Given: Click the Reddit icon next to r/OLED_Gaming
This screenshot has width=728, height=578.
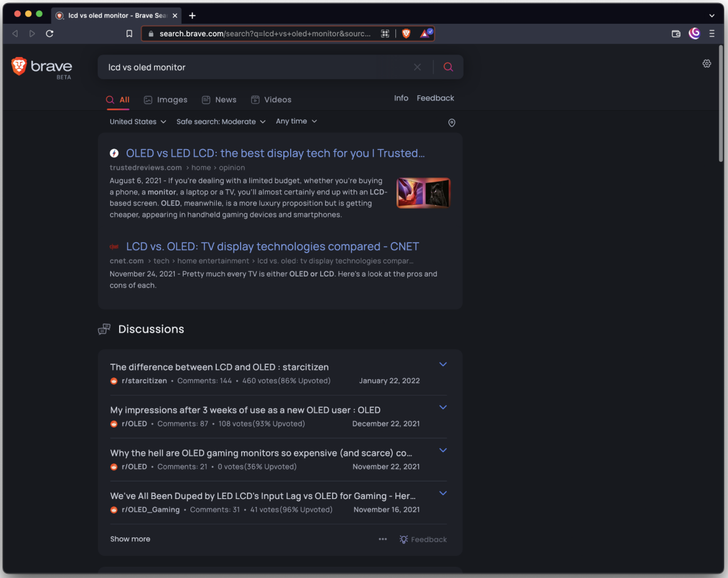Looking at the screenshot, I should (114, 510).
